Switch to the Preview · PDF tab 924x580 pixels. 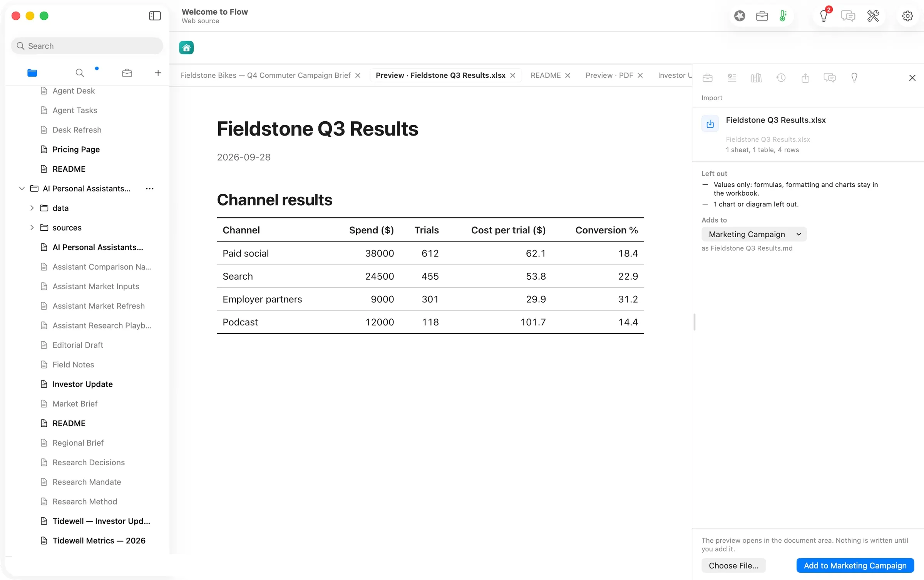pos(609,75)
